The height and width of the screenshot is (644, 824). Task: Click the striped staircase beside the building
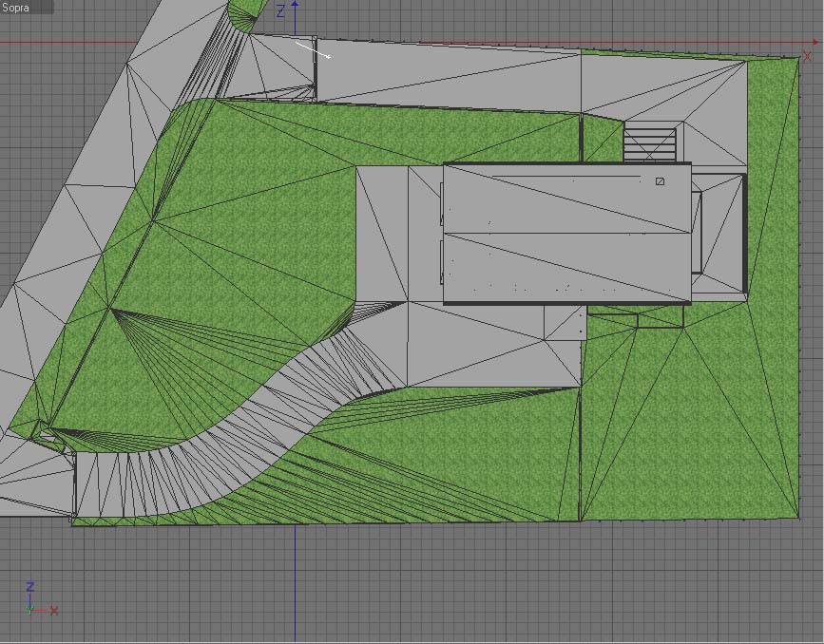[x=649, y=142]
